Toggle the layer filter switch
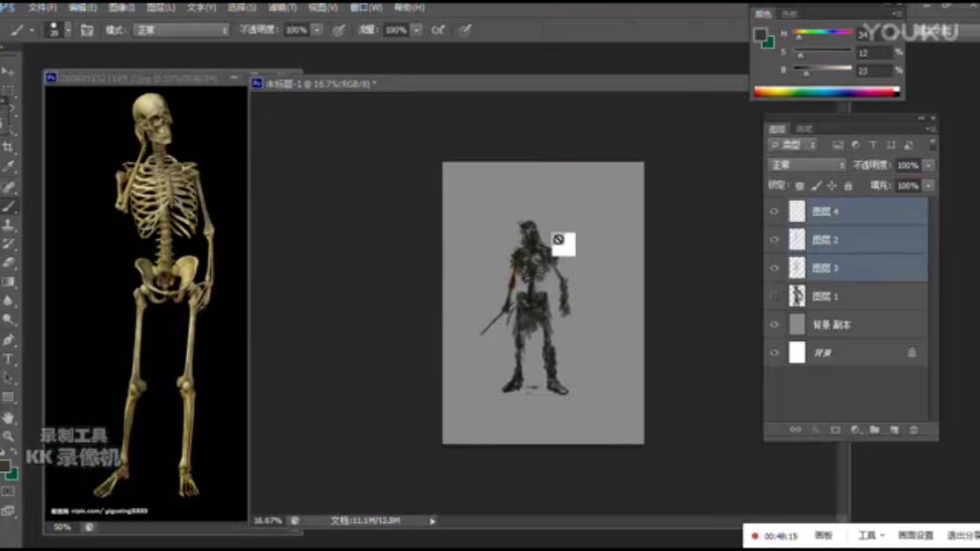 [x=933, y=144]
